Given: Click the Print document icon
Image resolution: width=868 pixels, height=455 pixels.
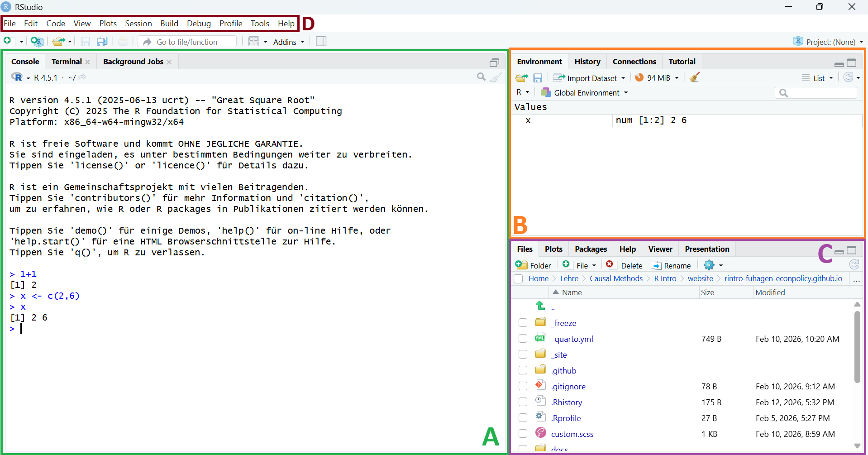Looking at the screenshot, I should tap(123, 42).
